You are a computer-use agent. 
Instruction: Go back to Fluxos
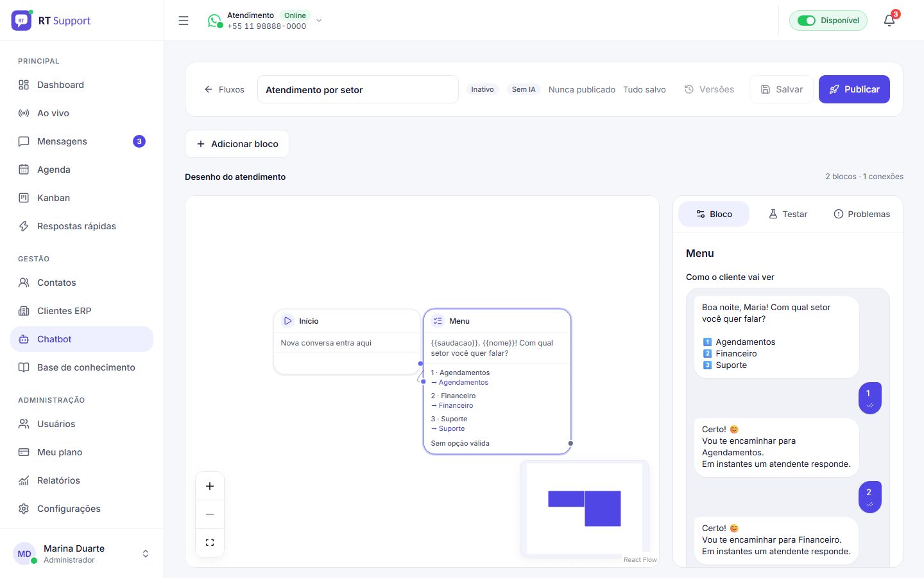224,89
